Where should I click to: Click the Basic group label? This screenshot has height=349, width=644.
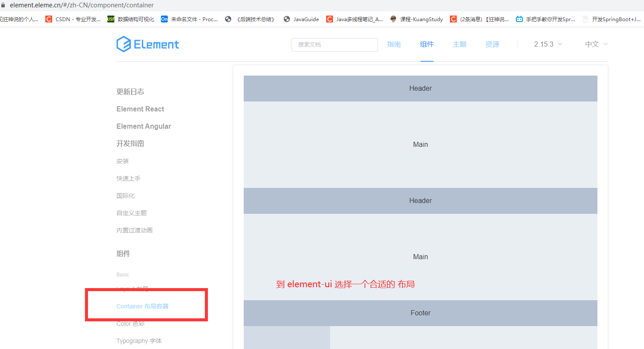123,275
